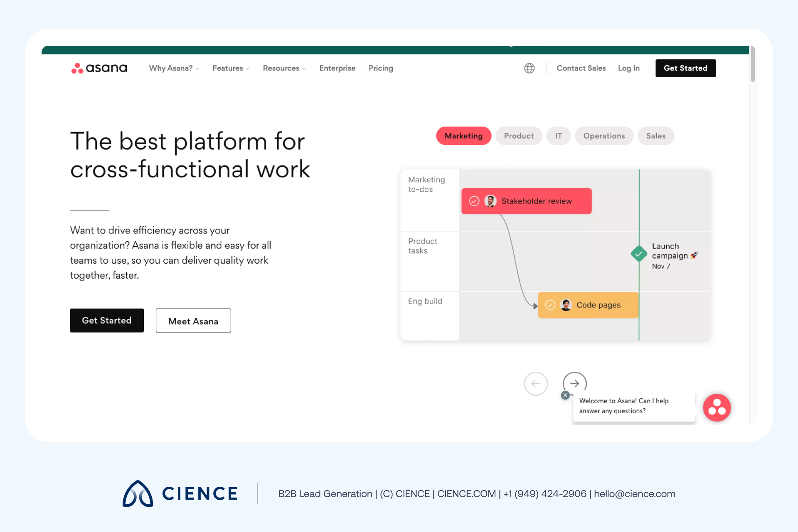Click the right arrow to view next slide

(574, 384)
